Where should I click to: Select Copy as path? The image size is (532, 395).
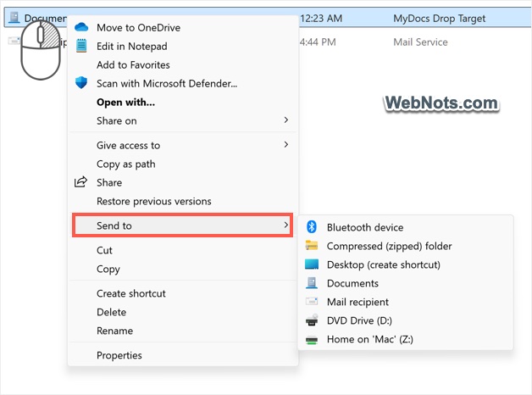click(183, 164)
